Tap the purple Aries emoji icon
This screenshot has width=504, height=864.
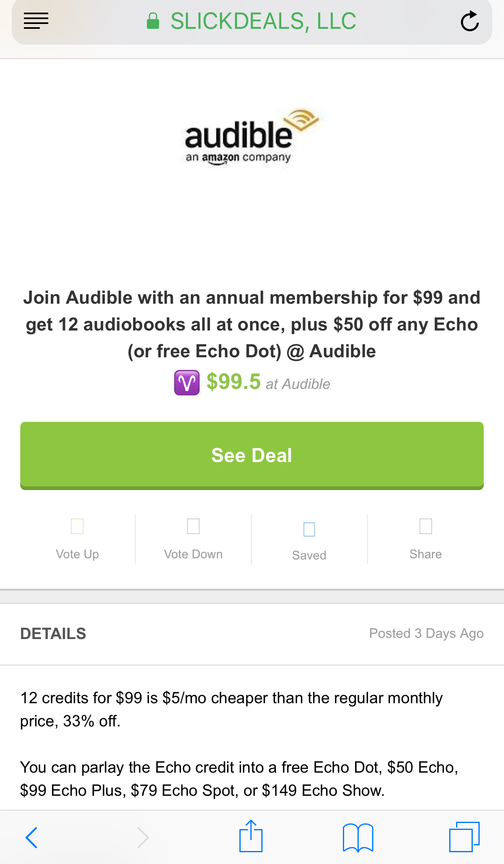click(187, 382)
